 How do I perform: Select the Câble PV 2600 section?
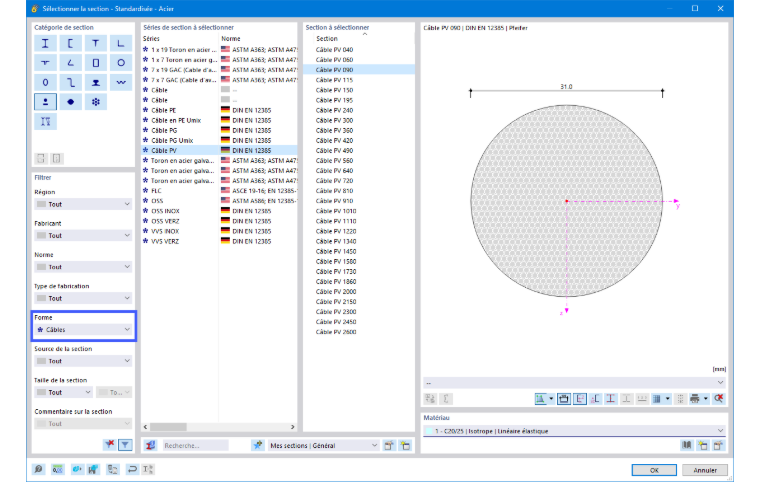[359, 332]
